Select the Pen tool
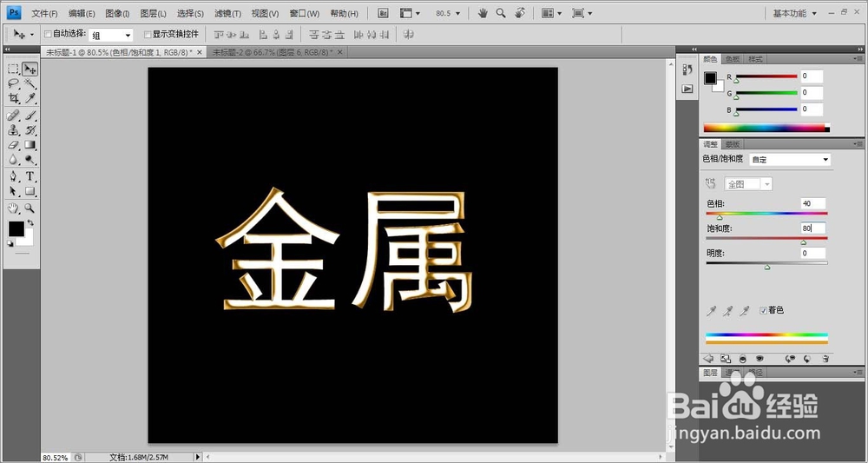The height and width of the screenshot is (463, 868). pyautogui.click(x=13, y=176)
